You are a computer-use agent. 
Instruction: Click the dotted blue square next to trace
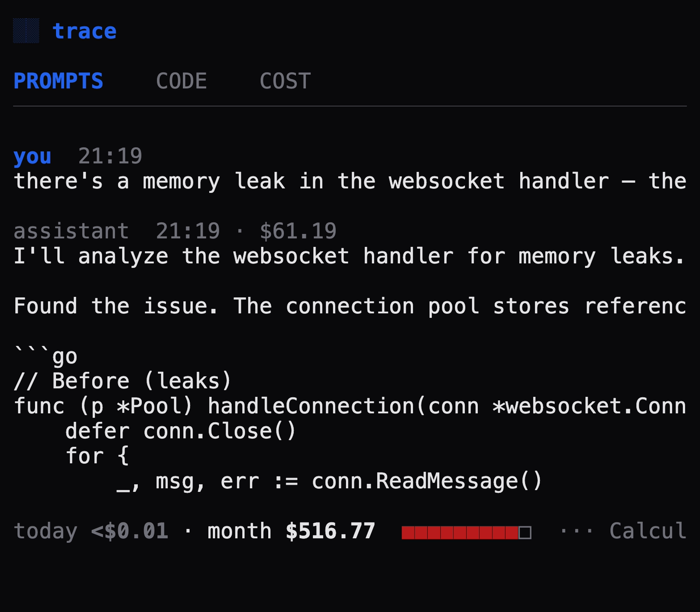pos(26,31)
